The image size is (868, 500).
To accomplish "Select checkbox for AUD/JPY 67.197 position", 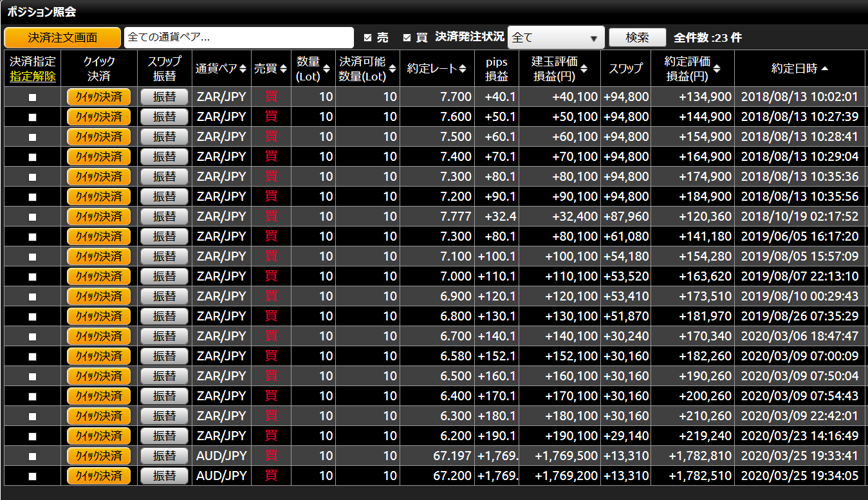I will click(32, 456).
